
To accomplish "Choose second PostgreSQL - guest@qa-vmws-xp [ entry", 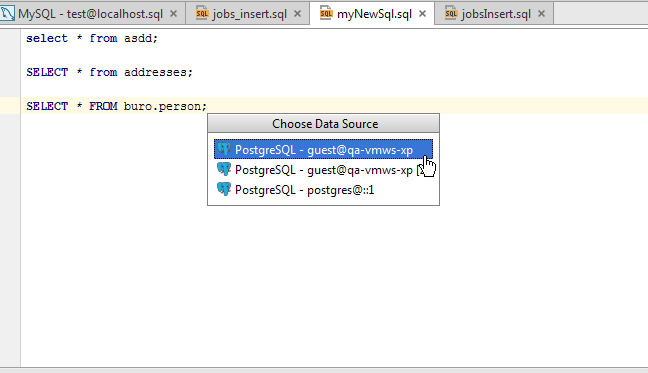I will [323, 170].
